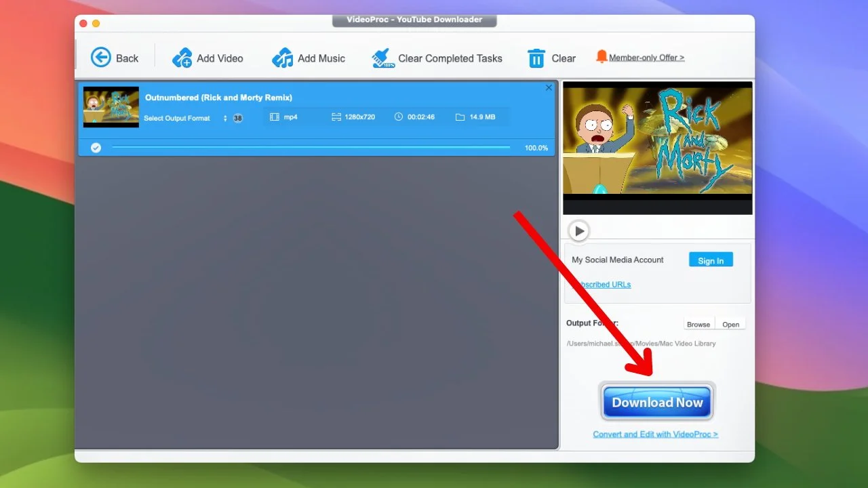The width and height of the screenshot is (868, 488).
Task: Open the Select Output Format dropdown
Action: click(225, 119)
